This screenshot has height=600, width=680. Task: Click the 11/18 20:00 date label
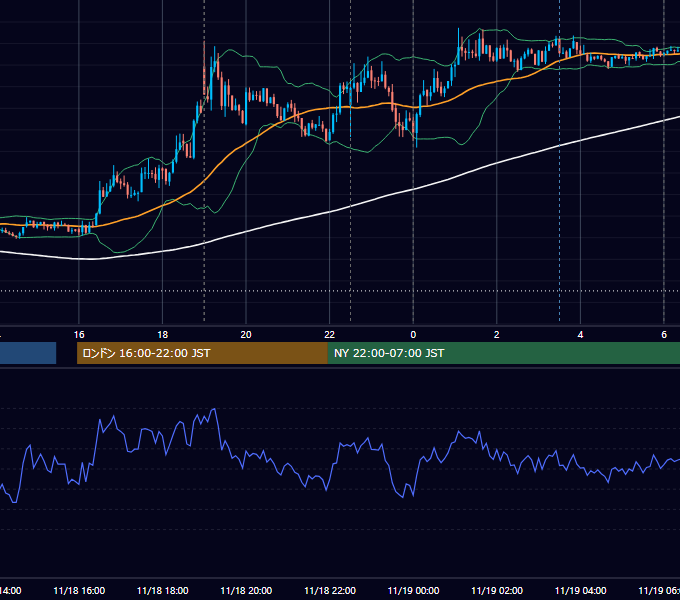[x=246, y=591]
